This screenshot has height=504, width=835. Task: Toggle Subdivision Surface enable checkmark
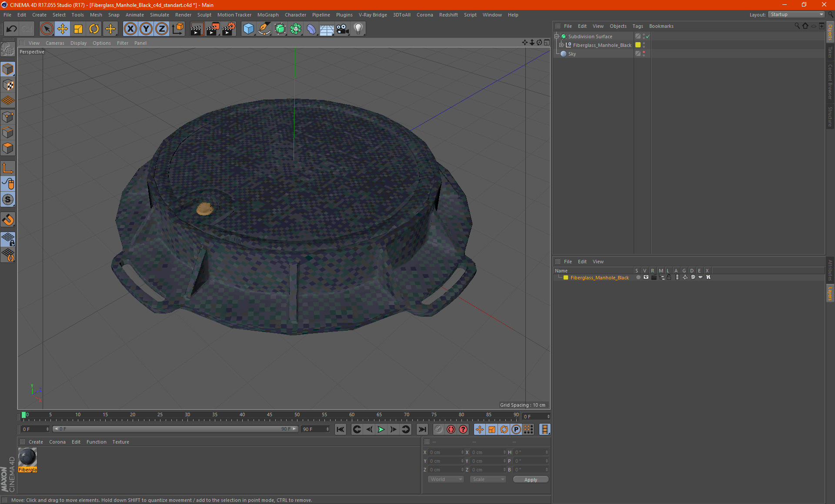(x=648, y=36)
